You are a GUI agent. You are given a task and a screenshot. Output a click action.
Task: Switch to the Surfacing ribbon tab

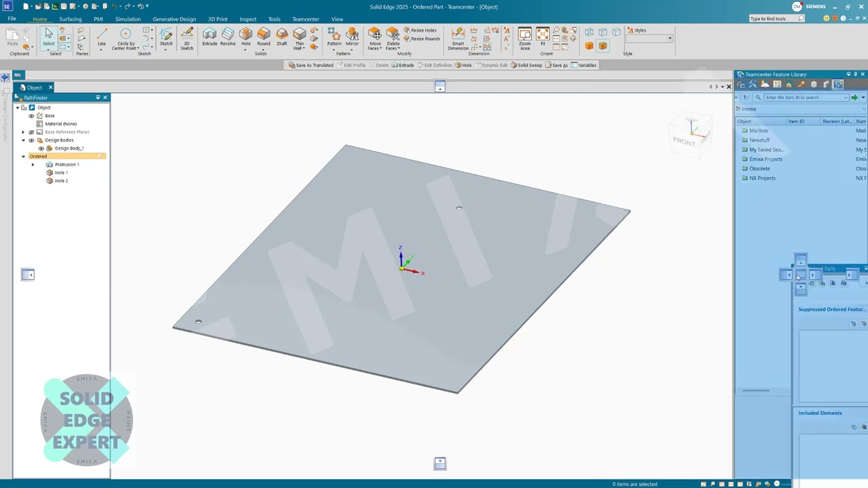(70, 19)
